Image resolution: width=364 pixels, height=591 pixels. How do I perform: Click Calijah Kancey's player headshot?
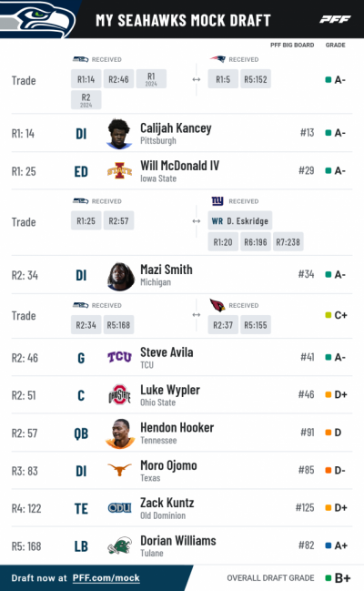pos(119,134)
